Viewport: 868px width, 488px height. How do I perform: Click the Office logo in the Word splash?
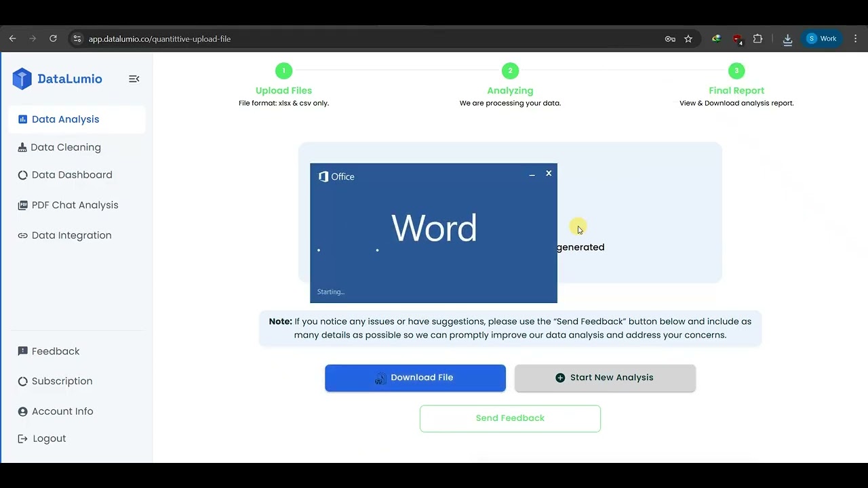tap(337, 176)
